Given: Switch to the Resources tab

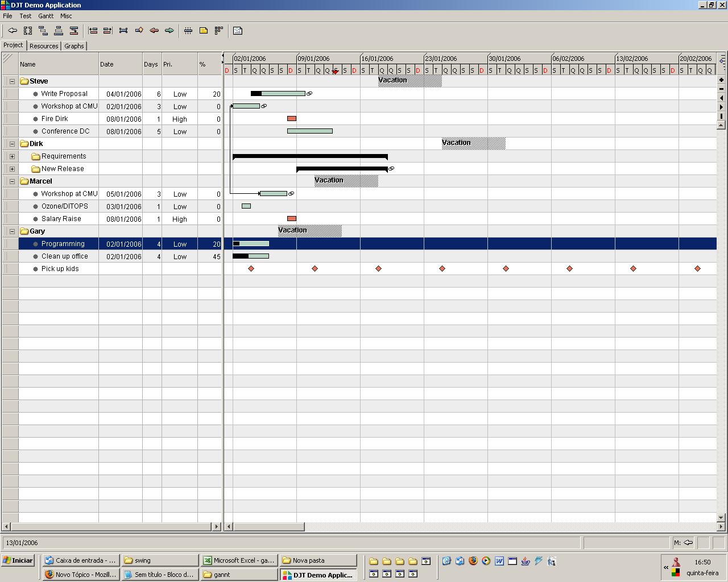Looking at the screenshot, I should tap(44, 46).
